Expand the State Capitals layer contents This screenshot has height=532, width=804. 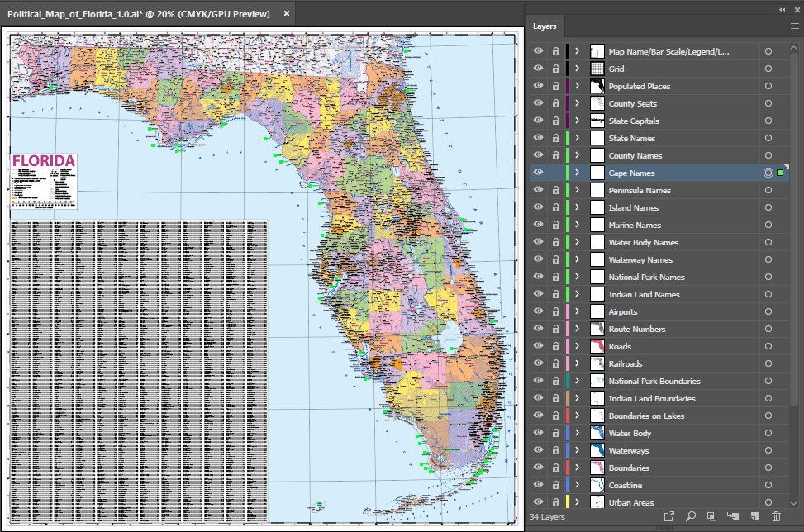coord(576,121)
